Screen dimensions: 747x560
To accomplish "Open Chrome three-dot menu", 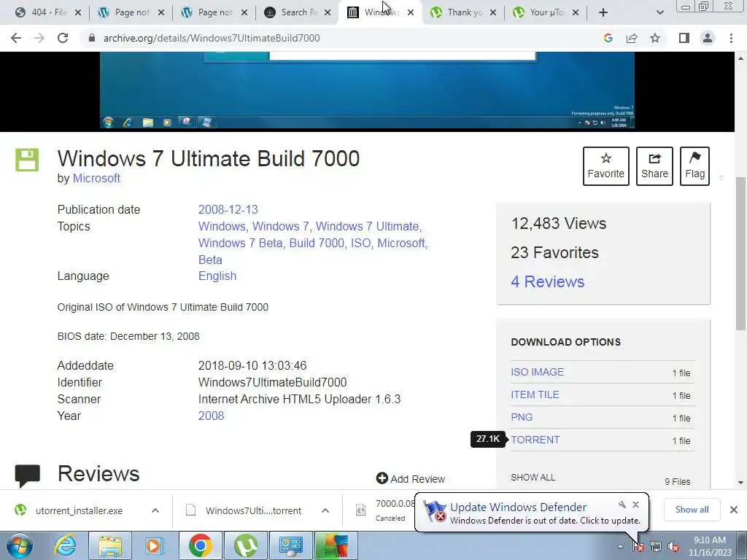I will coord(731,38).
